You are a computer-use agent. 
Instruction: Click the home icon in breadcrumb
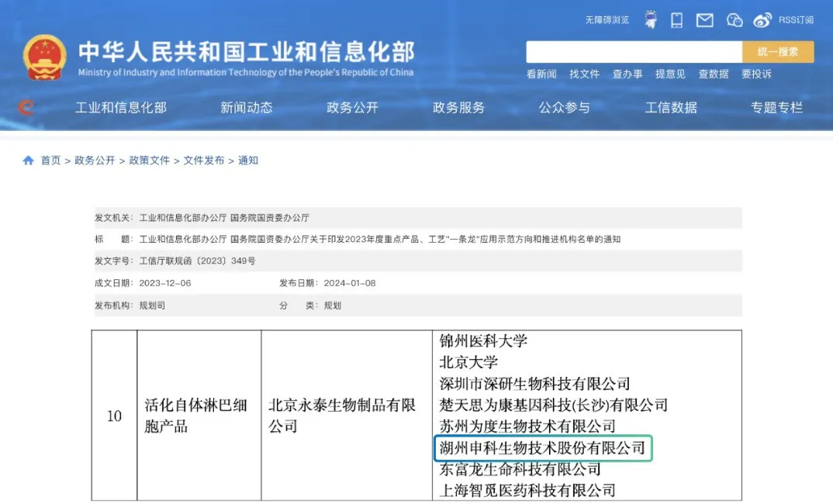[x=29, y=161]
